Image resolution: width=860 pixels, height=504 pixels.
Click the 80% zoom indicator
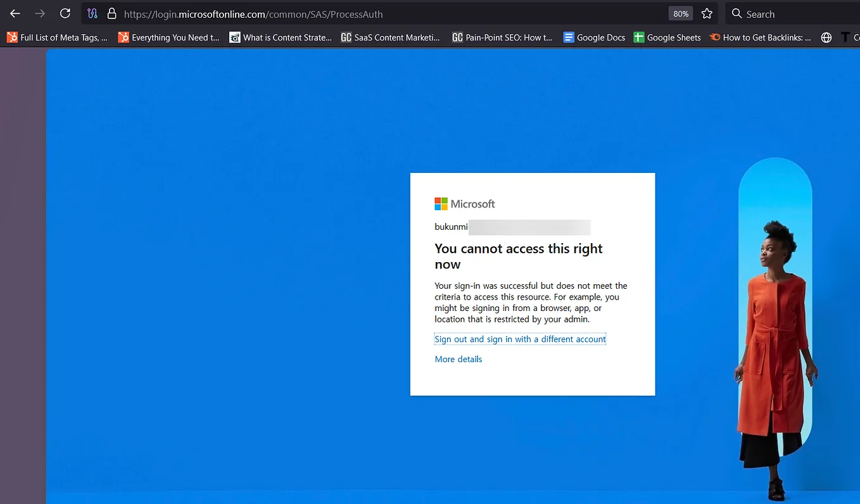pos(680,13)
